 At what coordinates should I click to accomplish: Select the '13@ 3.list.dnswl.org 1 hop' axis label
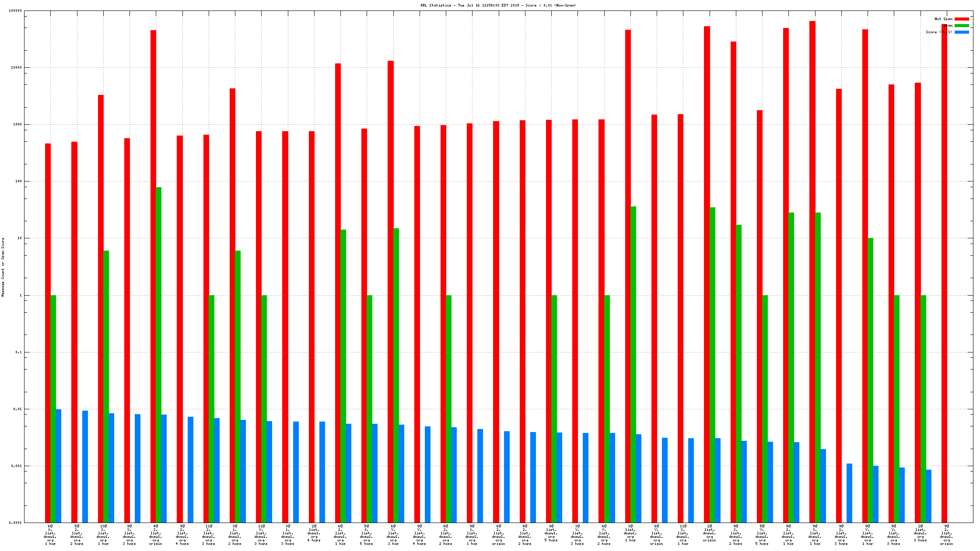(103, 535)
